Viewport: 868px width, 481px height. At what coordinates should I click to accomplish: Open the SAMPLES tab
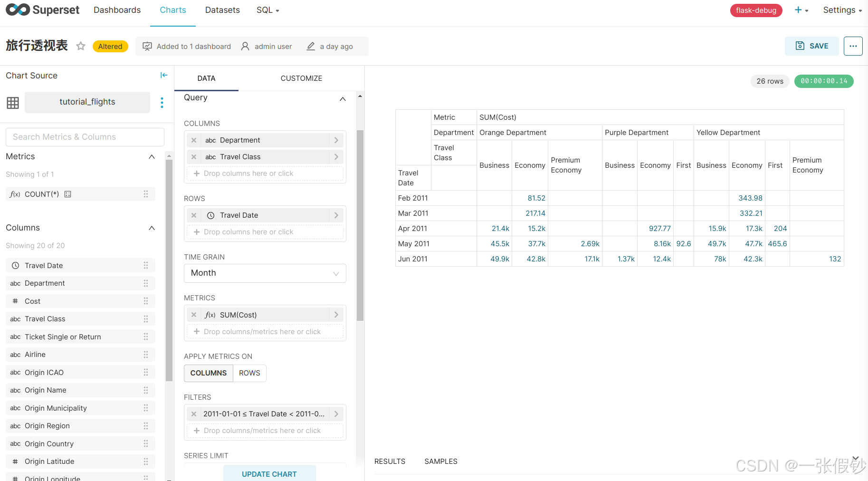pos(440,462)
